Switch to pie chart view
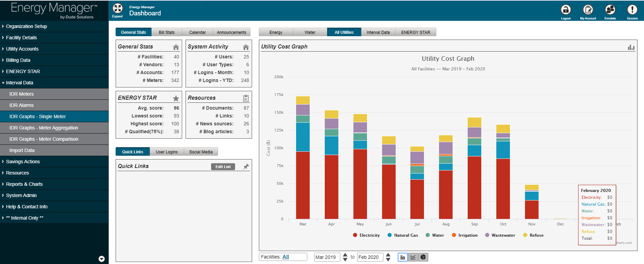This screenshot has width=644, height=264. pyautogui.click(x=423, y=257)
